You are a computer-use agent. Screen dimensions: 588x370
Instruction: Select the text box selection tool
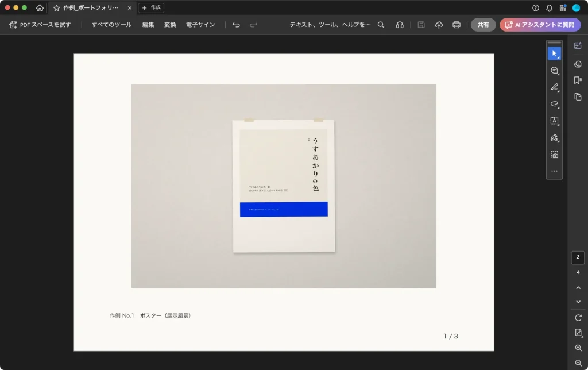[x=554, y=121]
